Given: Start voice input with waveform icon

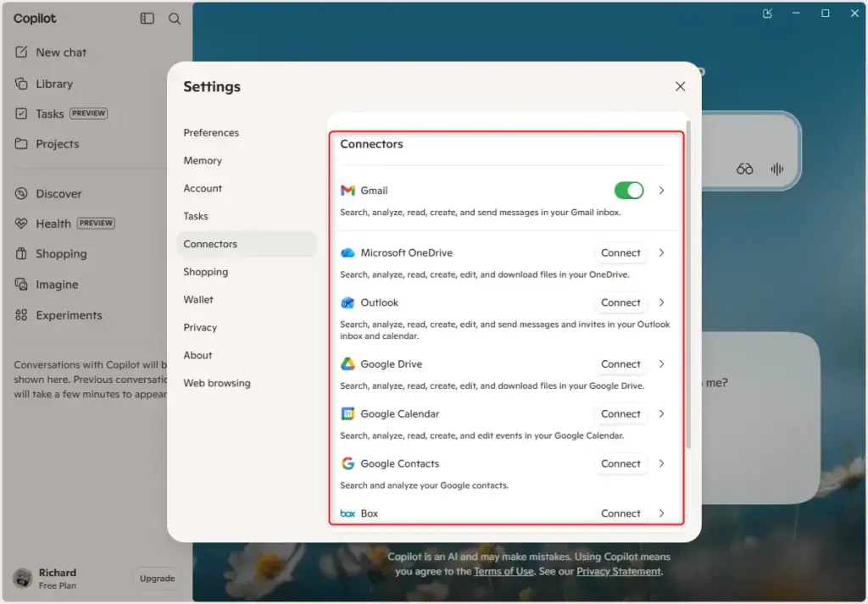Looking at the screenshot, I should pyautogui.click(x=776, y=169).
